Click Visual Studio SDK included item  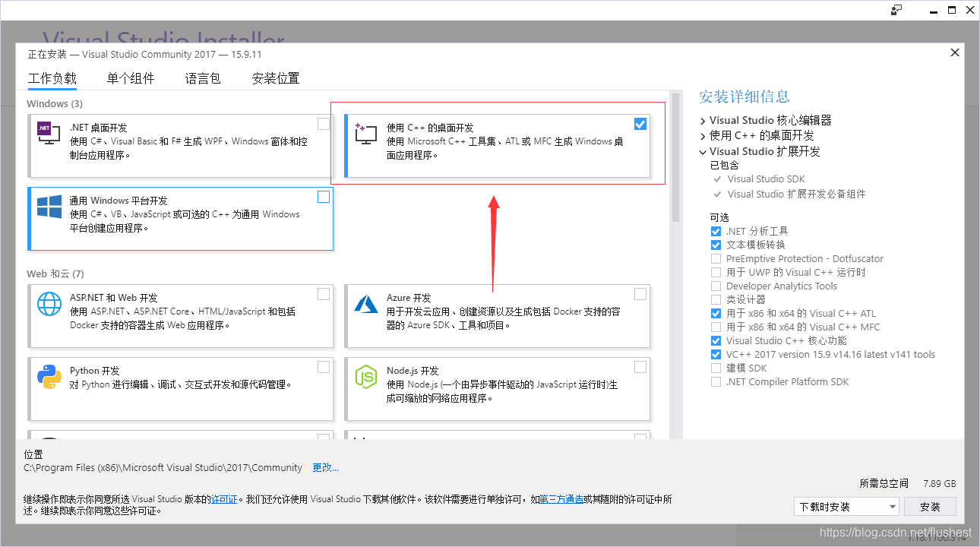(766, 179)
